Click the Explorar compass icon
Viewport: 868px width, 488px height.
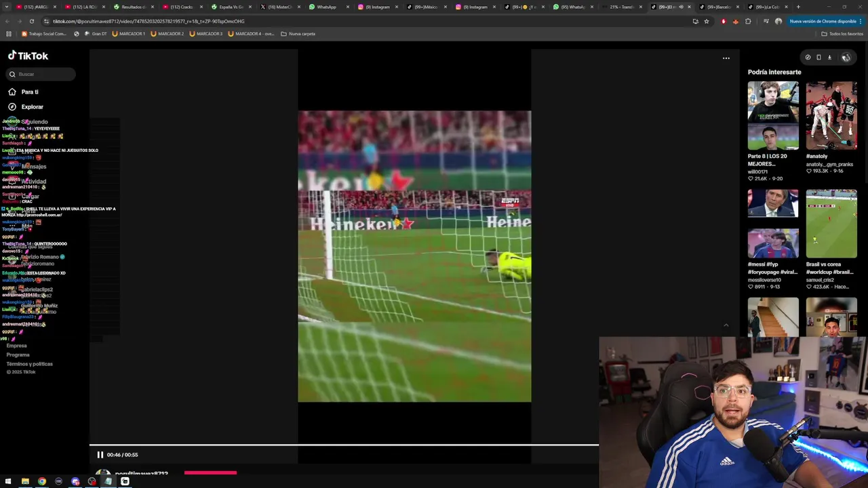12,106
